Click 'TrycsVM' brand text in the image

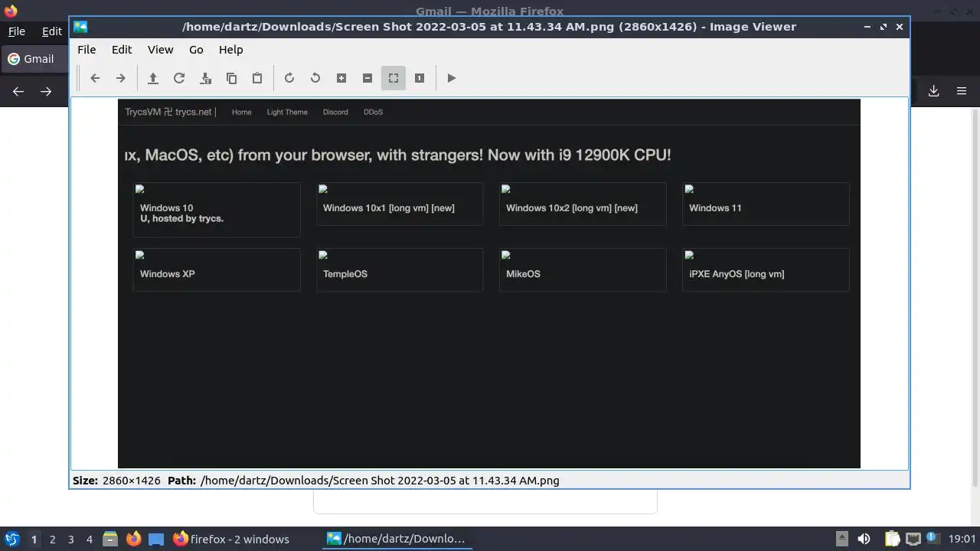[x=143, y=112]
